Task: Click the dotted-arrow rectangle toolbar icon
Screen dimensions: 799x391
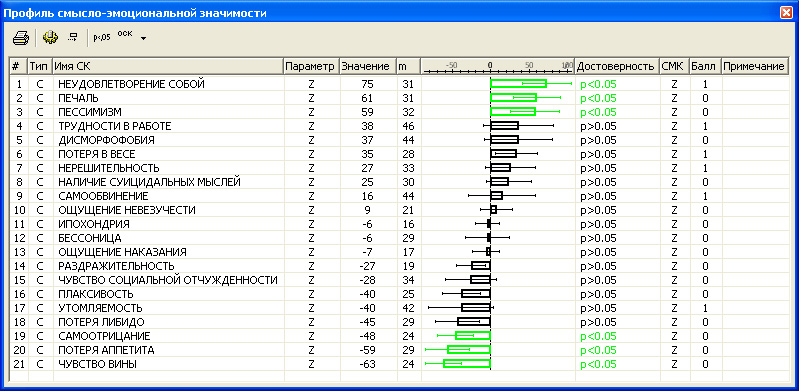Action: tap(73, 37)
